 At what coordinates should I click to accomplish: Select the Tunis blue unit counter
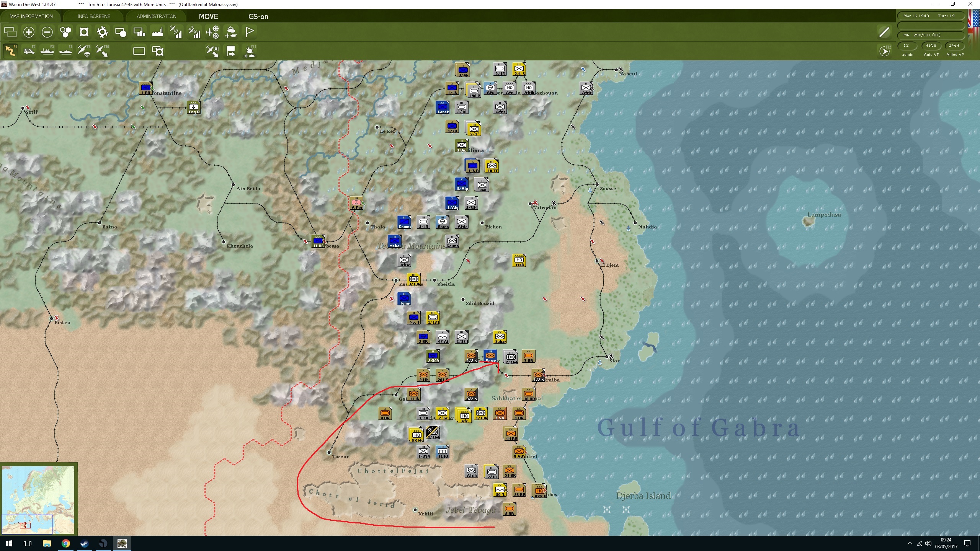[x=404, y=299]
